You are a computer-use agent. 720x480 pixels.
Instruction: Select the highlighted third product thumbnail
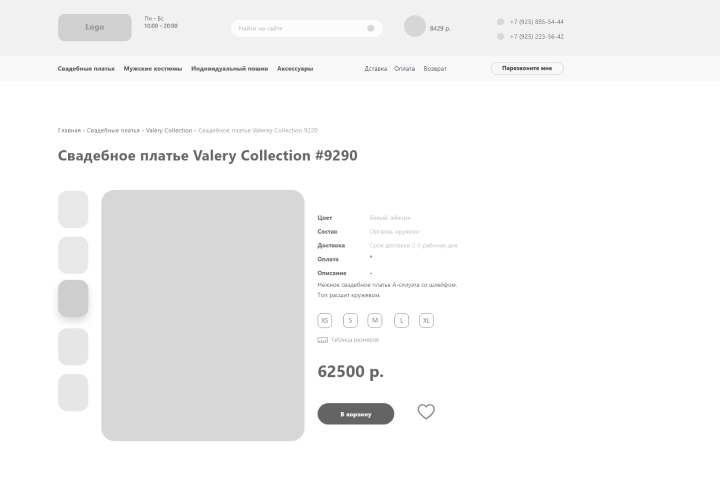(73, 299)
